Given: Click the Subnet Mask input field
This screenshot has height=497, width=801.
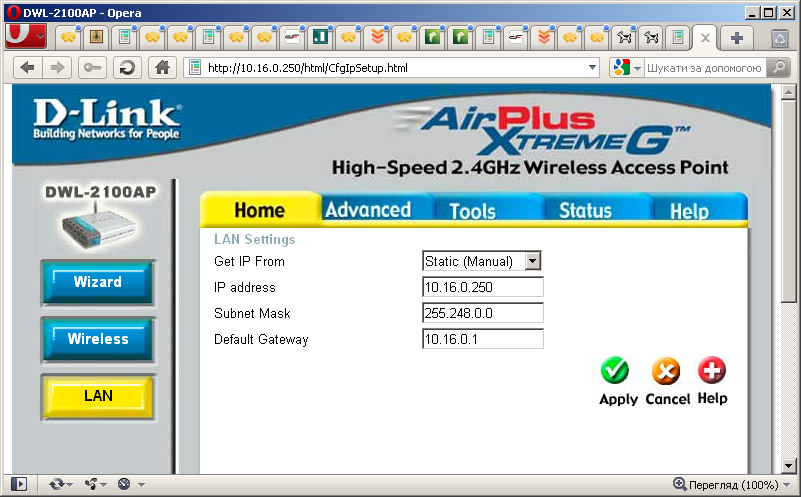Looking at the screenshot, I should tap(483, 313).
